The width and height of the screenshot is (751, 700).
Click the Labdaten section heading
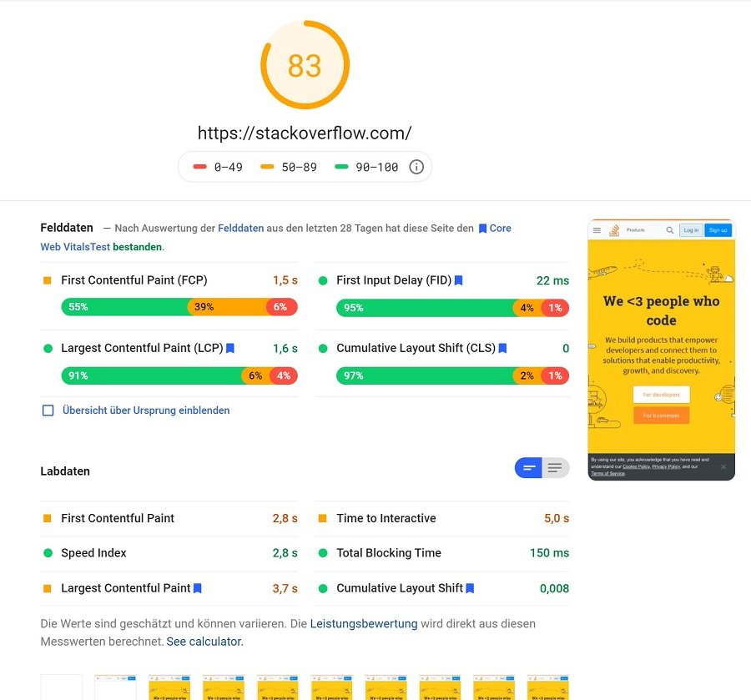click(x=65, y=471)
